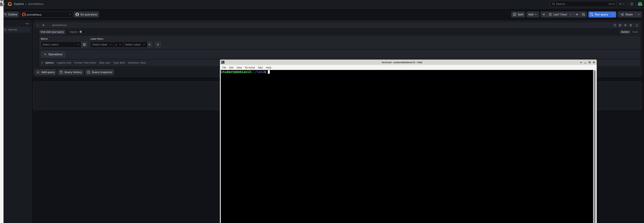Collapse the outline sidebar arrow
The height and width of the screenshot is (223, 644).
tap(27, 24)
